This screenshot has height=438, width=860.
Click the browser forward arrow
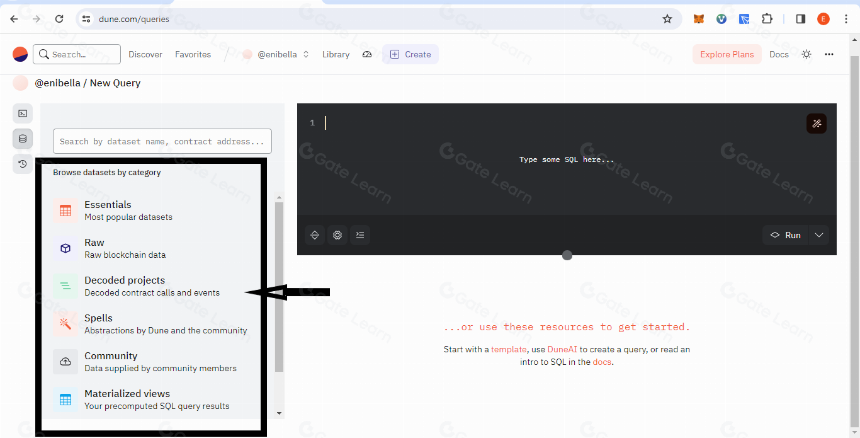tap(37, 19)
